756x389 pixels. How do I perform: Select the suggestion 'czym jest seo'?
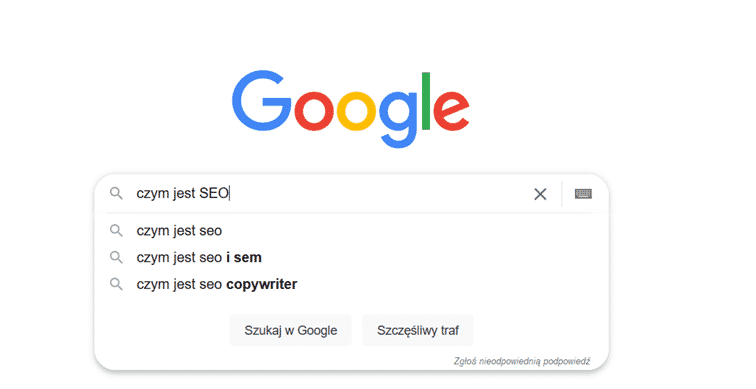pos(351,230)
